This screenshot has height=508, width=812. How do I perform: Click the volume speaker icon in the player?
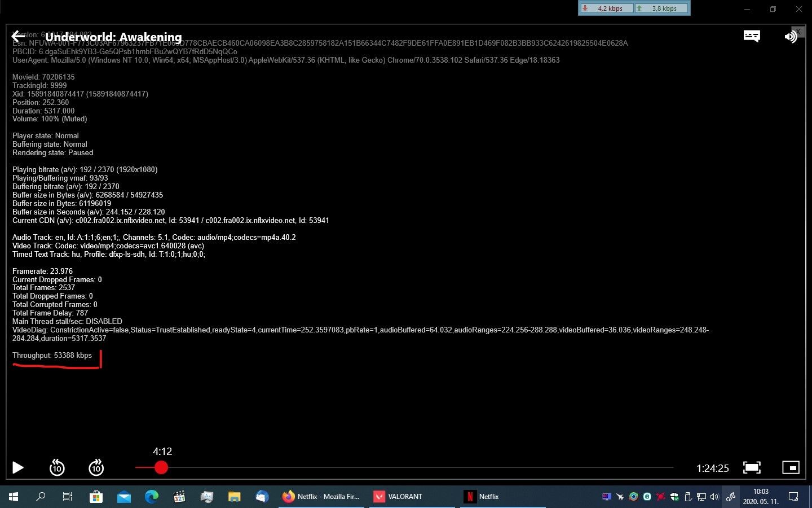click(791, 37)
